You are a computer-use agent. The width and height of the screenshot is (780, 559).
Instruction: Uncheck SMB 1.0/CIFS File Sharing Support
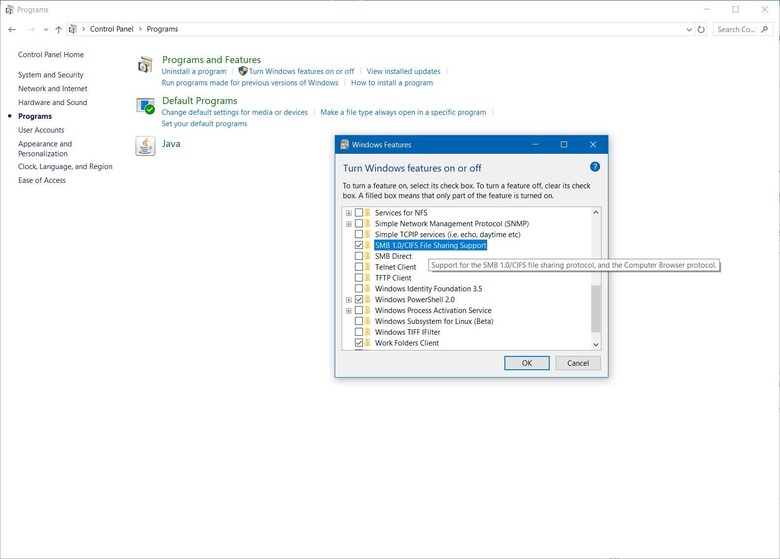tap(359, 245)
